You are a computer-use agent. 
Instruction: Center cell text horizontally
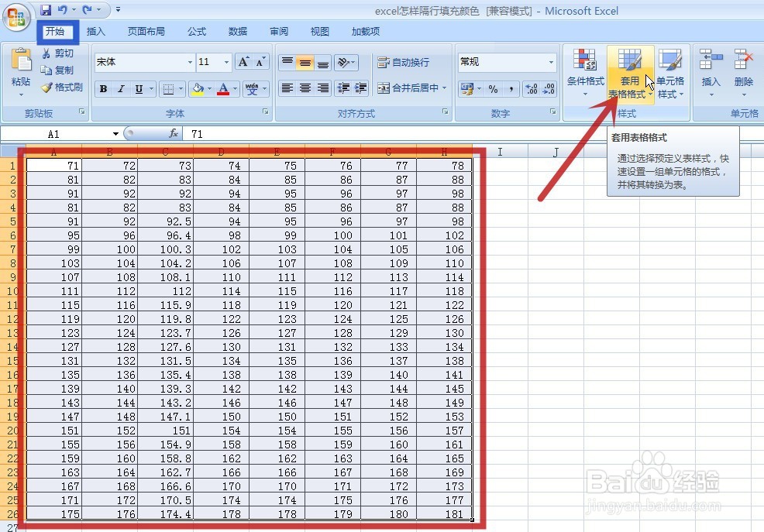tap(305, 88)
